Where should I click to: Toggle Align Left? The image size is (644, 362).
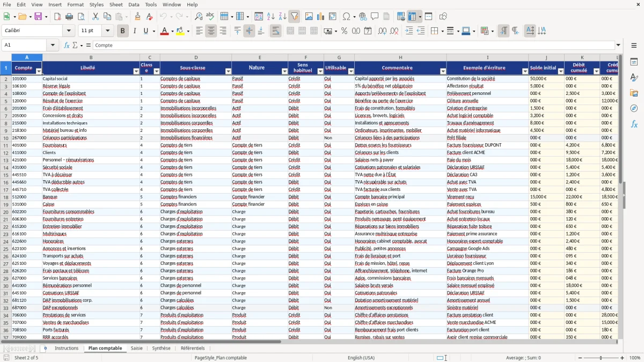(200, 31)
